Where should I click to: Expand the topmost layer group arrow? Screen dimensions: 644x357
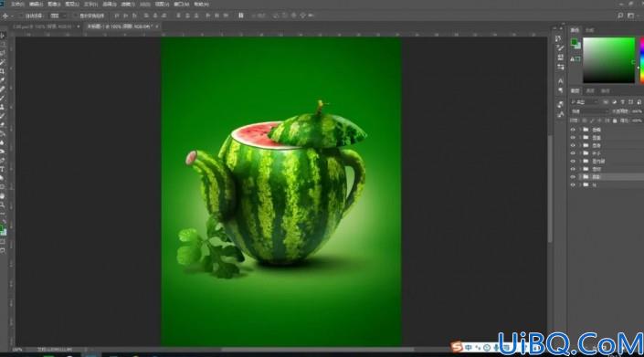coord(580,130)
